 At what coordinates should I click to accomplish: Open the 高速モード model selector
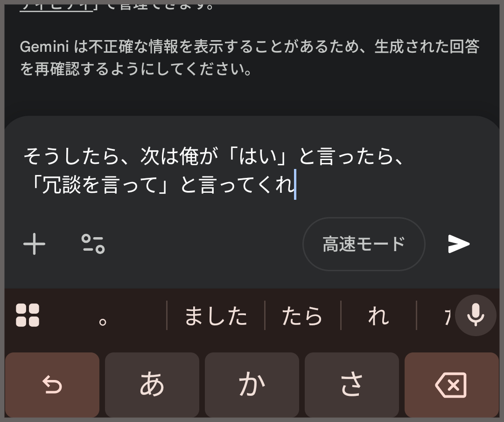364,244
